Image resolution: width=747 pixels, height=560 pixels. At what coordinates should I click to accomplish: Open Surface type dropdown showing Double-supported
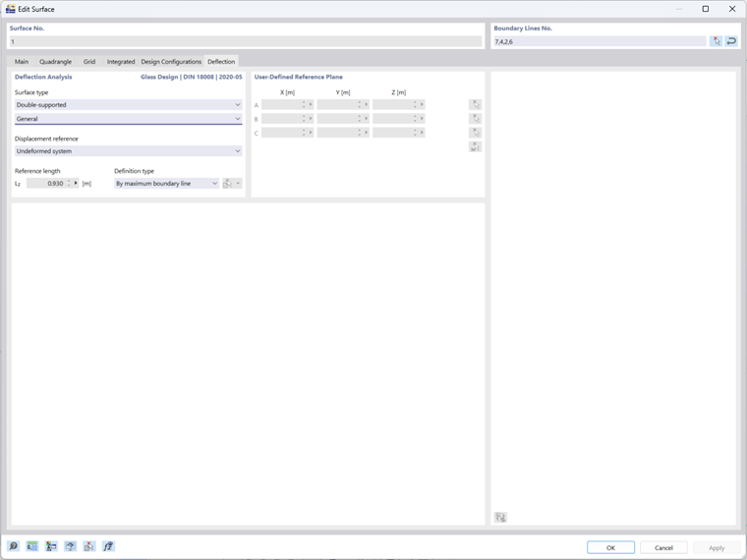point(128,105)
